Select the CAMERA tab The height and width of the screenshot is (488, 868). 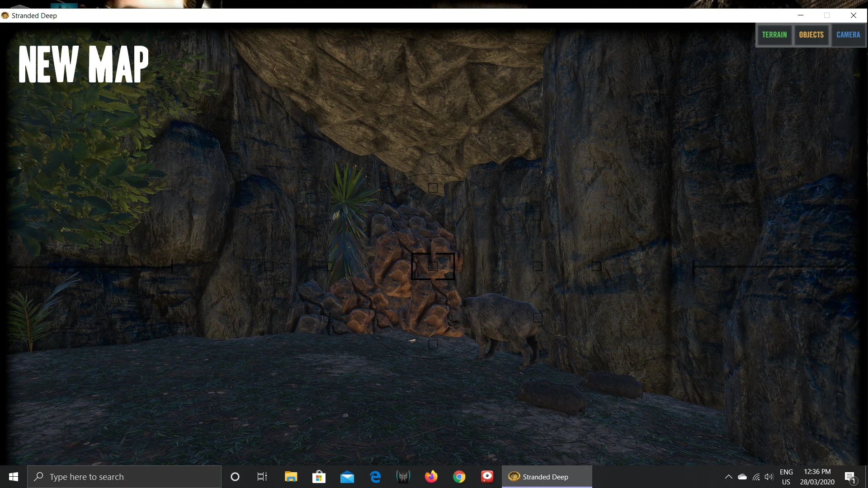tap(848, 35)
